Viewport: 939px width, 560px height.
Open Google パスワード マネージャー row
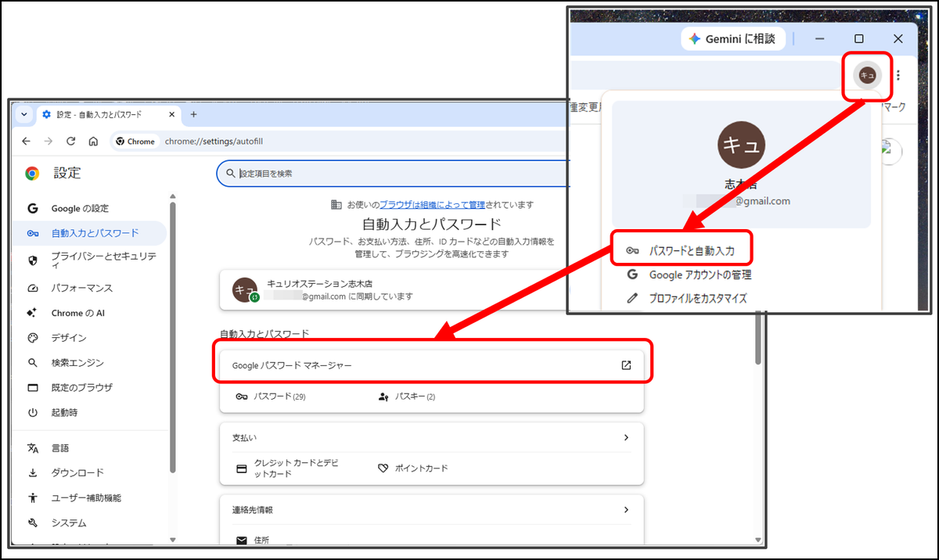tap(432, 365)
